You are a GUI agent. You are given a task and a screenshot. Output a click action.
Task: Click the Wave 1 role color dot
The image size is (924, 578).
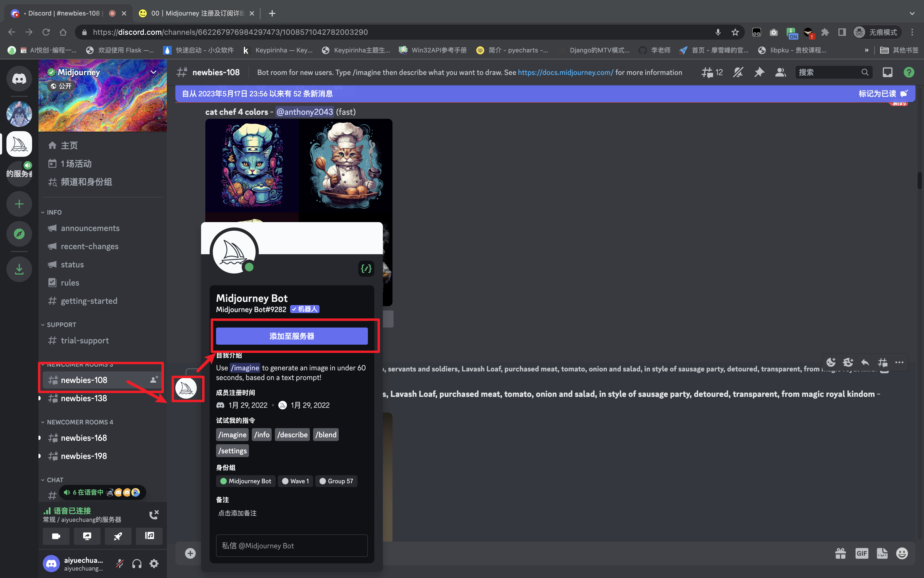click(285, 481)
